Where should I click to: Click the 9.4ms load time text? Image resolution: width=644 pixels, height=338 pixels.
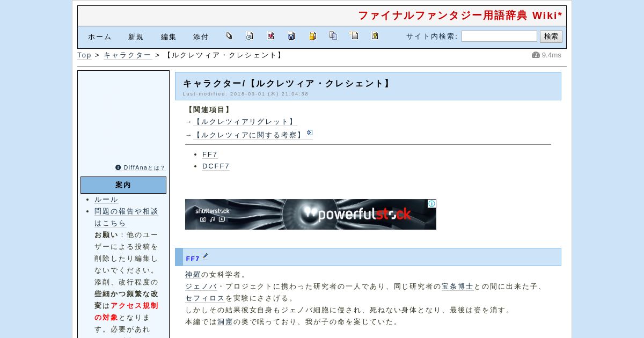[552, 55]
